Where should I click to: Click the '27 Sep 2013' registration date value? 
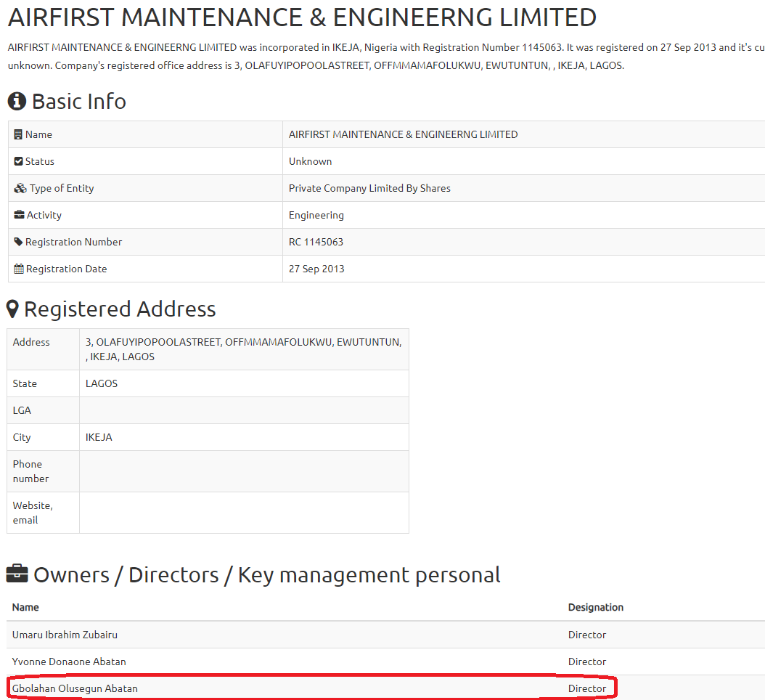(x=316, y=269)
